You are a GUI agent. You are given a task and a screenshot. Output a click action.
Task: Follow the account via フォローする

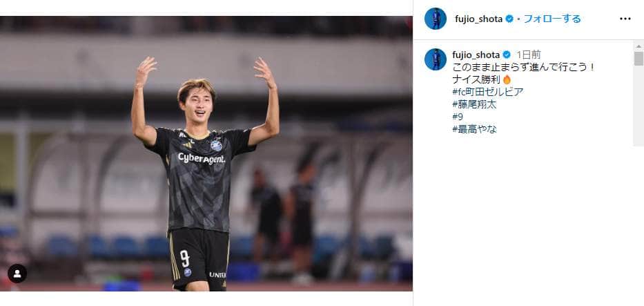click(552, 19)
